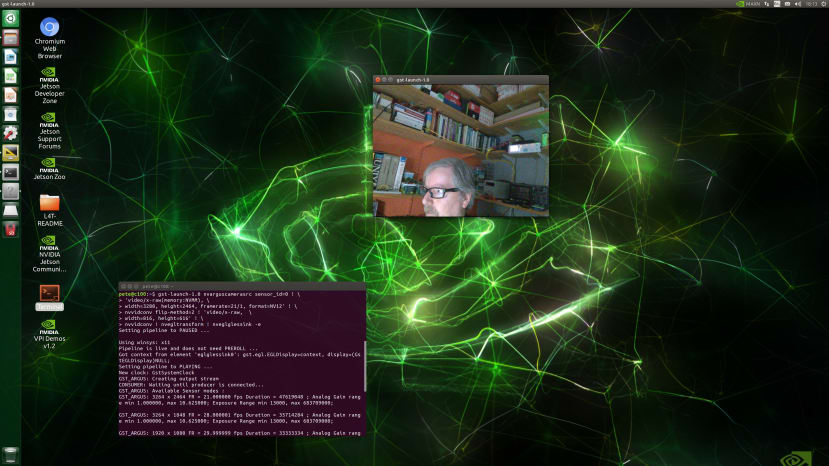This screenshot has width=829, height=466.
Task: Open System Settings from the launcher
Action: tap(10, 133)
